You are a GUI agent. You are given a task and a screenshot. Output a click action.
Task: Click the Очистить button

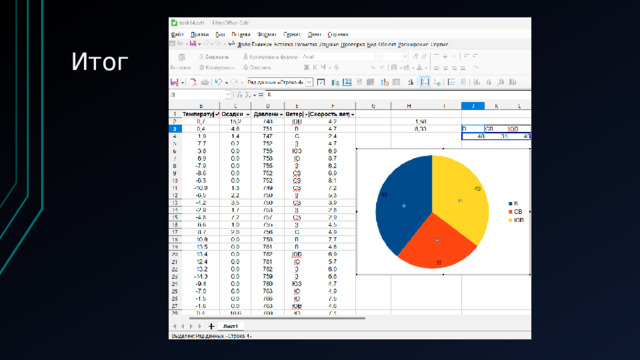[x=257, y=67]
